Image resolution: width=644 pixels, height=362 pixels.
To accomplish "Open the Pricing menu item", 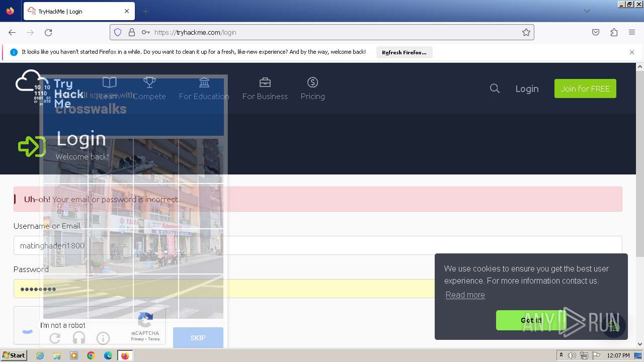I will point(312,88).
